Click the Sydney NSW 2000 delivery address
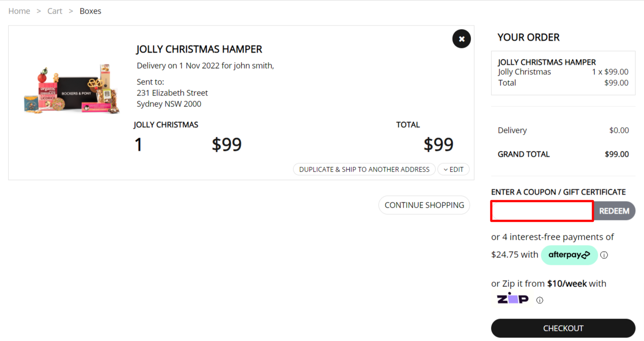644x341 pixels. click(169, 104)
